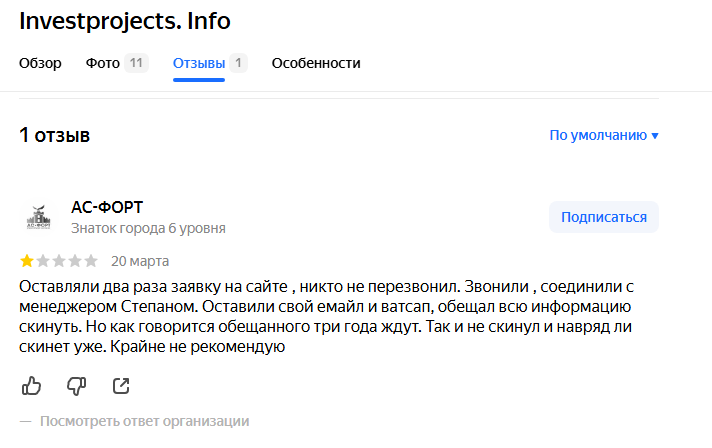Image resolution: width=712 pixels, height=448 pixels.
Task: Open the Фото tab
Action: click(x=103, y=63)
